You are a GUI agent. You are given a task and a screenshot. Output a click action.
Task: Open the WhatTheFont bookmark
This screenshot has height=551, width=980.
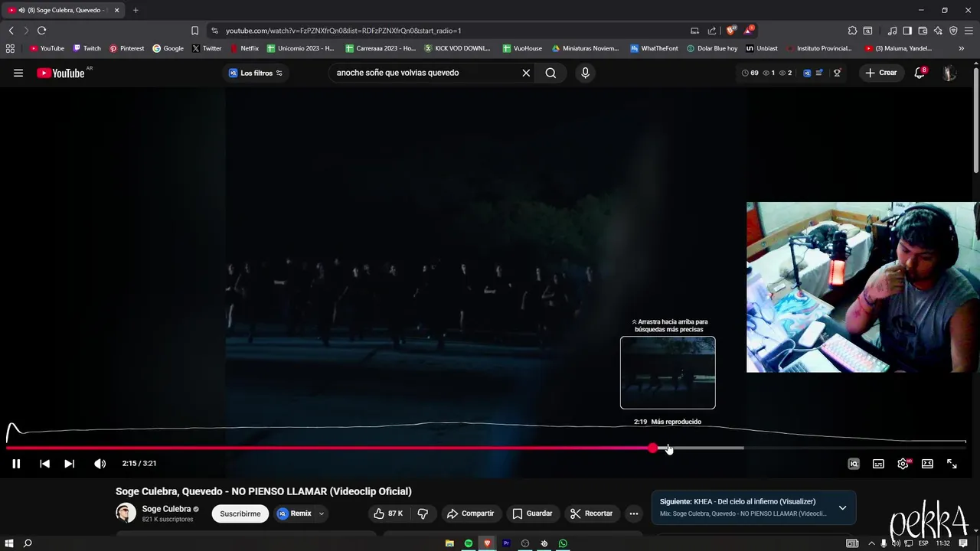coord(653,48)
